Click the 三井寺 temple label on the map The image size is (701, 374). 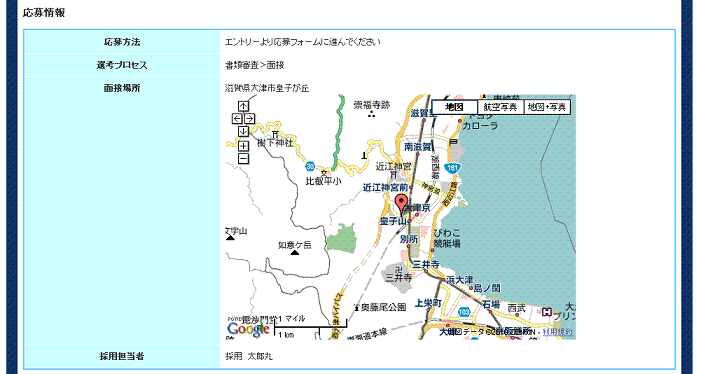(x=397, y=277)
